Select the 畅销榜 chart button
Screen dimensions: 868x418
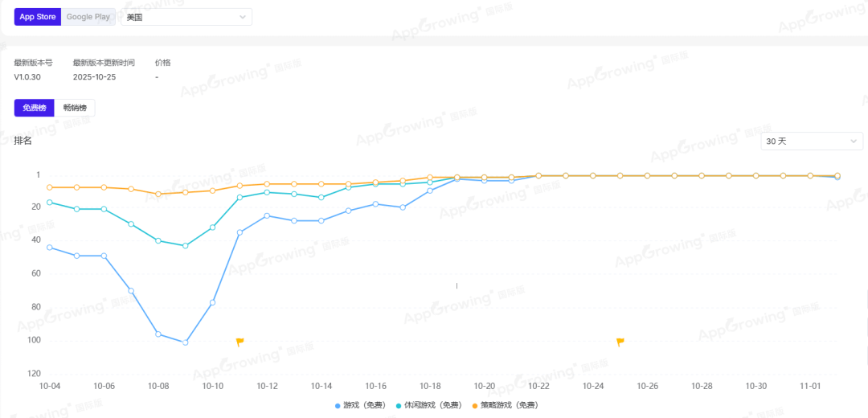(75, 108)
